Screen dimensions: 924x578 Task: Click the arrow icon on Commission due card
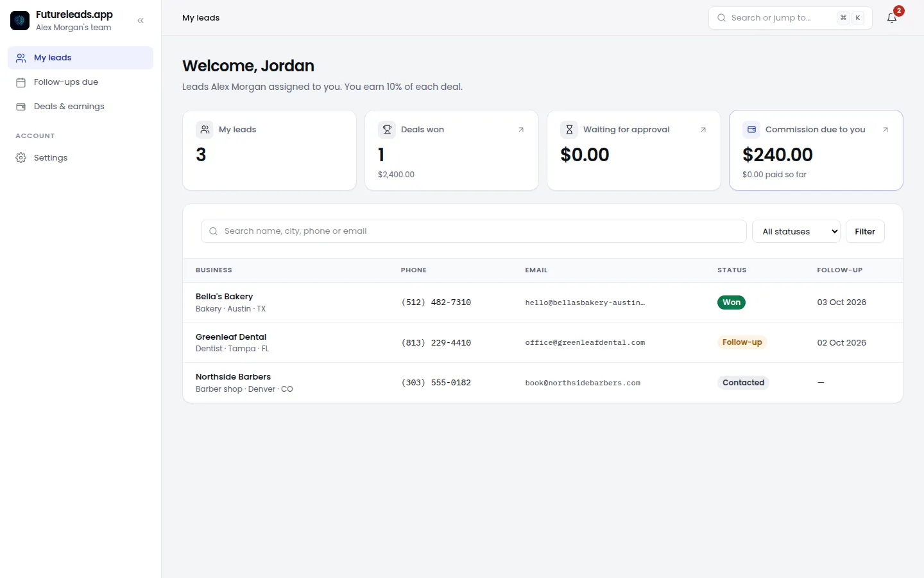[x=886, y=130]
